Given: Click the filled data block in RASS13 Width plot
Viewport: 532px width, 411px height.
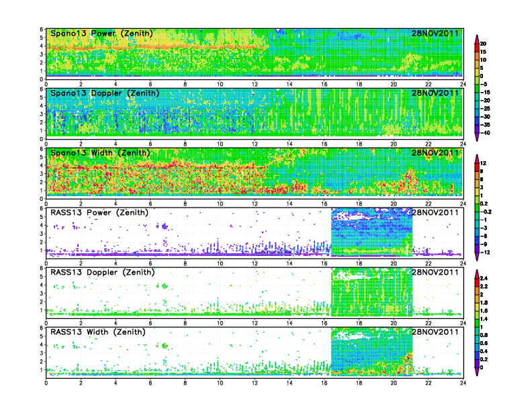Looking at the screenshot, I should [372, 352].
